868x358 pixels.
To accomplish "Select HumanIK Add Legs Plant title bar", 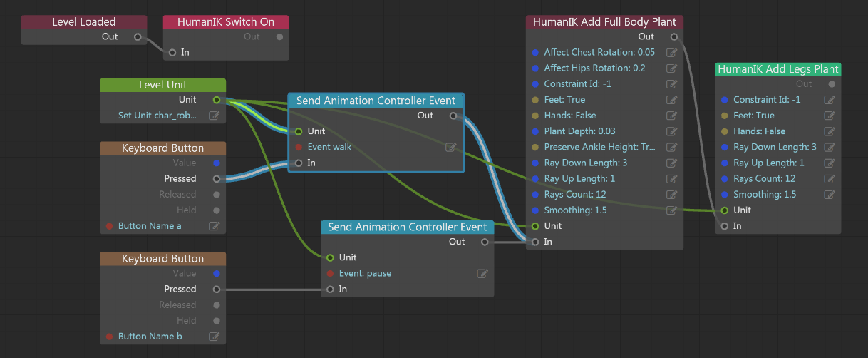I will click(777, 69).
